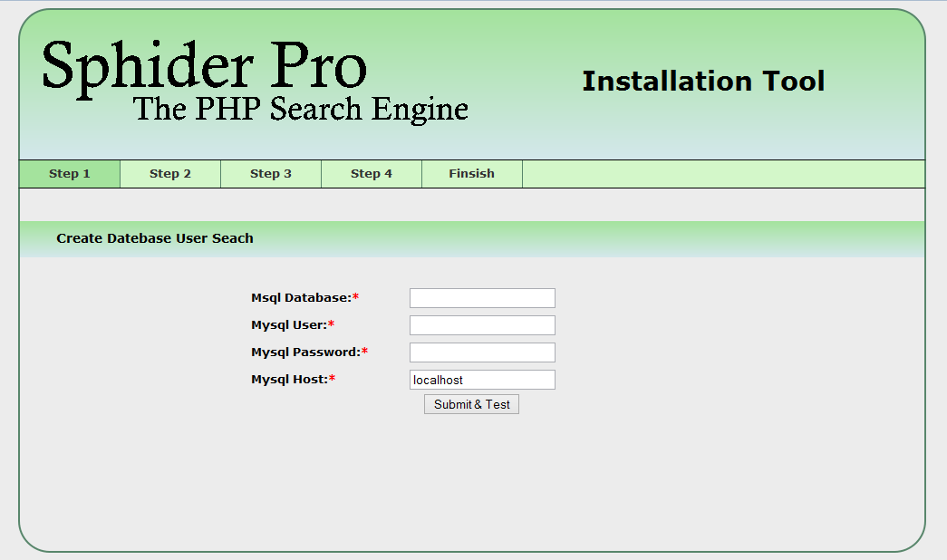Screen dimensions: 947x560
Task: Click the 'Msql Database:' label
Action: pos(305,298)
